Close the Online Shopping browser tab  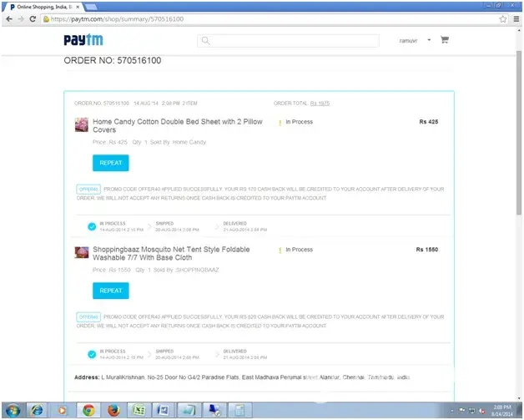(x=78, y=7)
